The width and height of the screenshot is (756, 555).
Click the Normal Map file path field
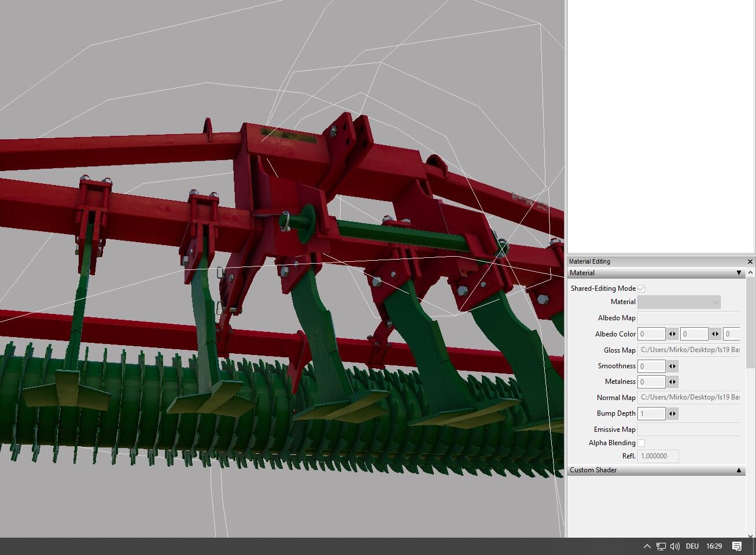coord(688,397)
